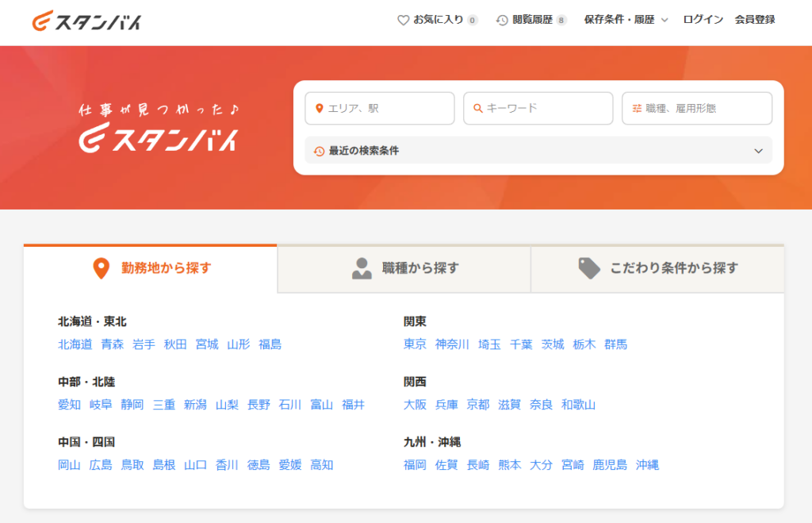Click the スタンバイ logo in header
812x523 pixels.
[86, 21]
